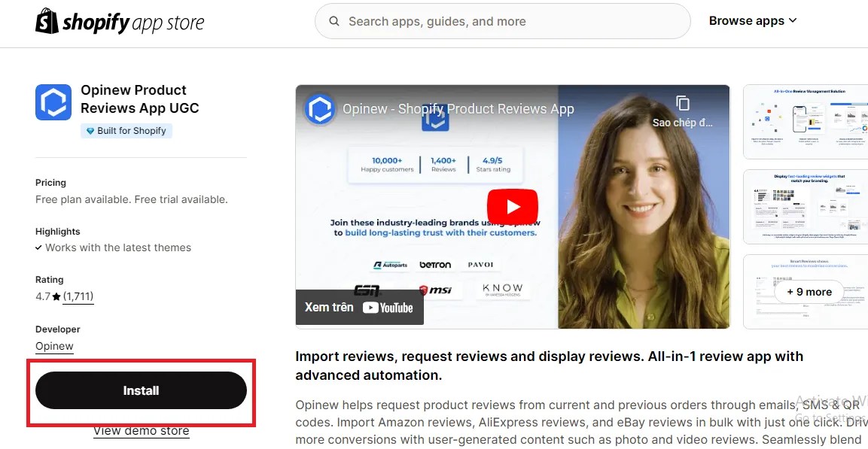Click the Opinew app icon
The image size is (868, 449).
point(52,102)
